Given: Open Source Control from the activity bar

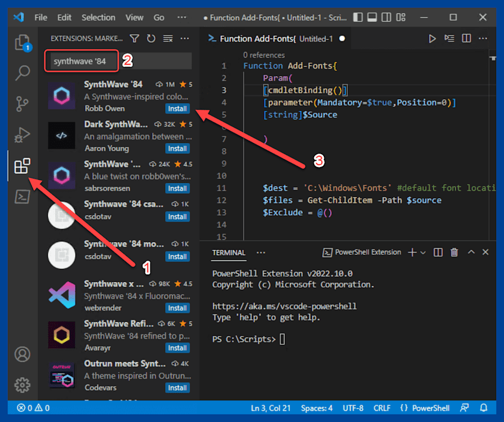Looking at the screenshot, I should pos(23,105).
